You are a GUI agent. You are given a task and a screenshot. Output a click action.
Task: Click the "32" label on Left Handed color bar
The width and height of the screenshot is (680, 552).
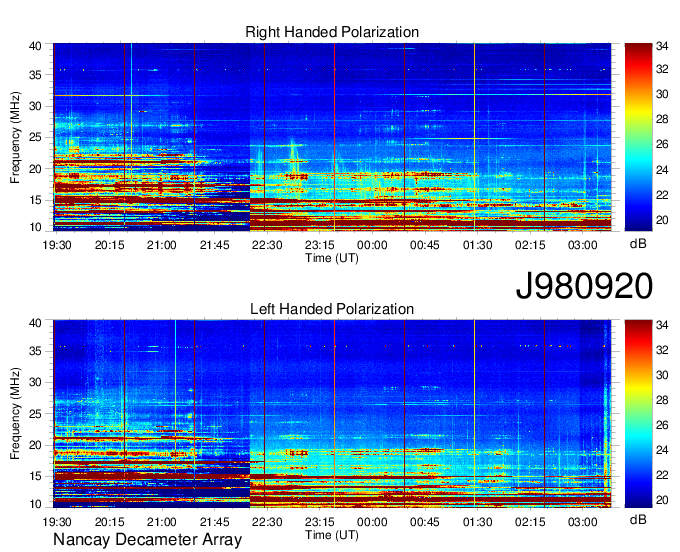(662, 349)
